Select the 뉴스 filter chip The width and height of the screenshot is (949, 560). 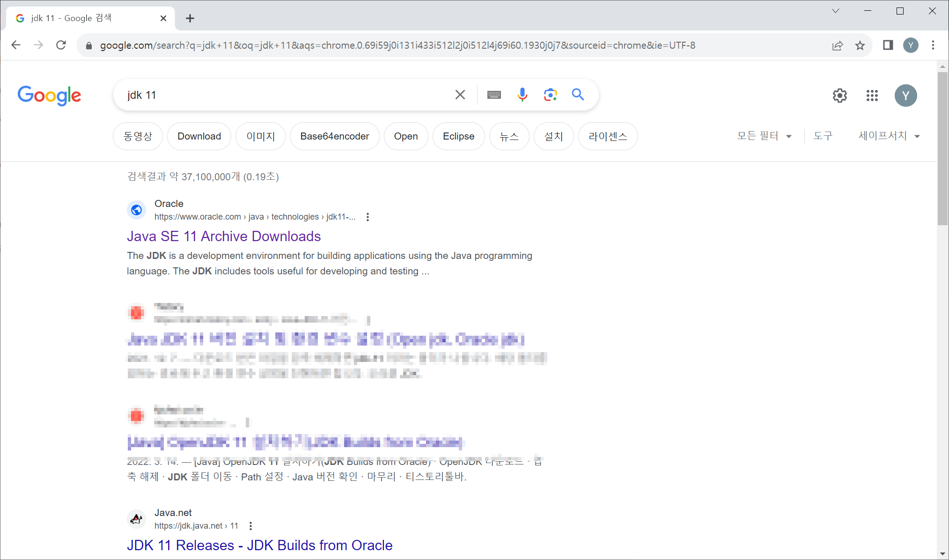(x=509, y=136)
